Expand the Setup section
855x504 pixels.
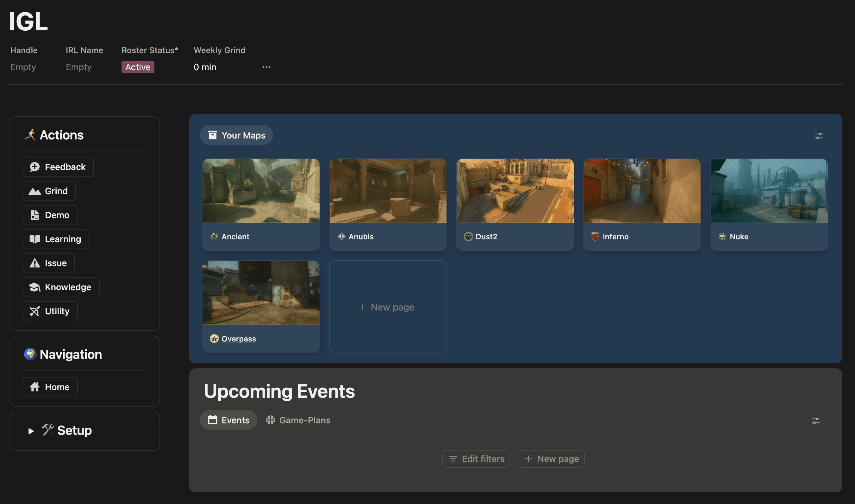31,431
